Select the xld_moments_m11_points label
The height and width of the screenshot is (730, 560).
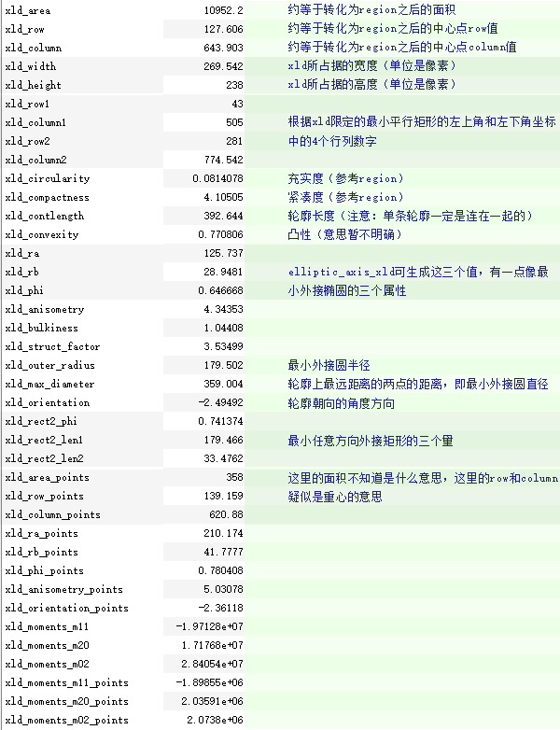(x=66, y=682)
